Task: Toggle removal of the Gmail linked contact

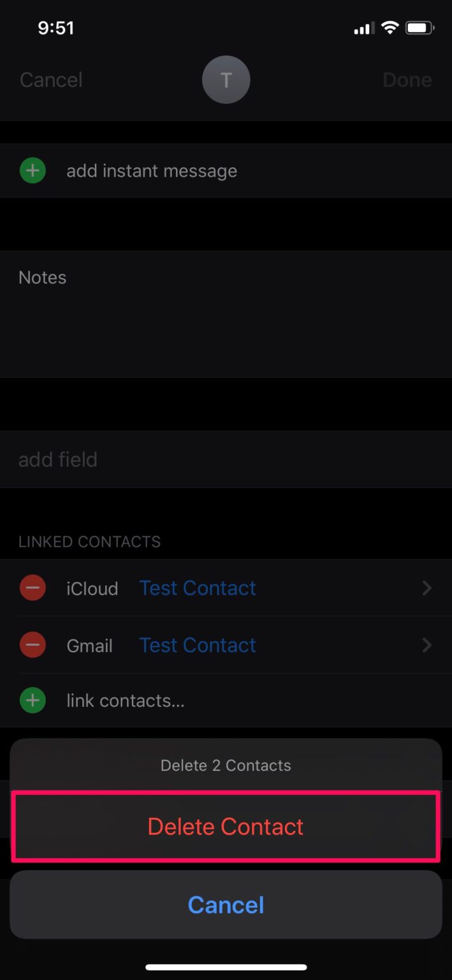Action: pos(33,645)
